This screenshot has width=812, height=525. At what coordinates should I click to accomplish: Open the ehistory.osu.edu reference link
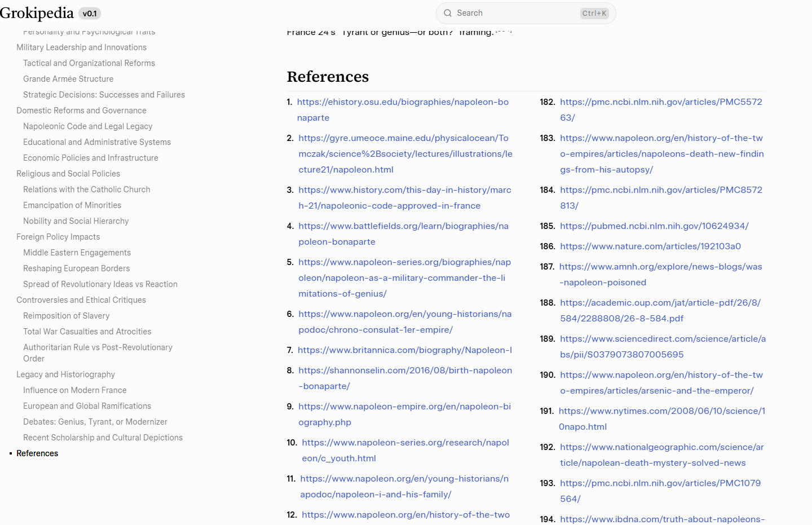click(x=403, y=102)
